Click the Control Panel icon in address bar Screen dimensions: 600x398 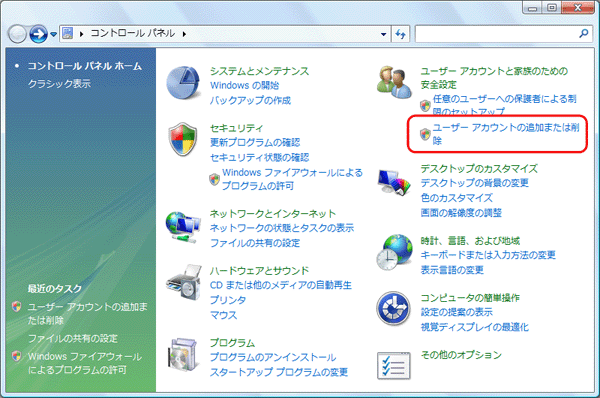click(x=68, y=33)
